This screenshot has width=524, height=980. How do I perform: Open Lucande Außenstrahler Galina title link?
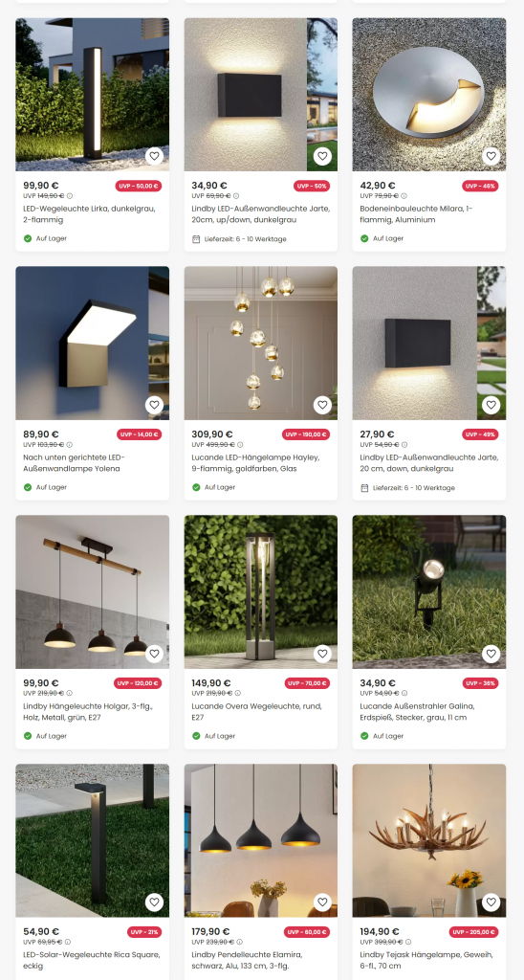(x=418, y=712)
